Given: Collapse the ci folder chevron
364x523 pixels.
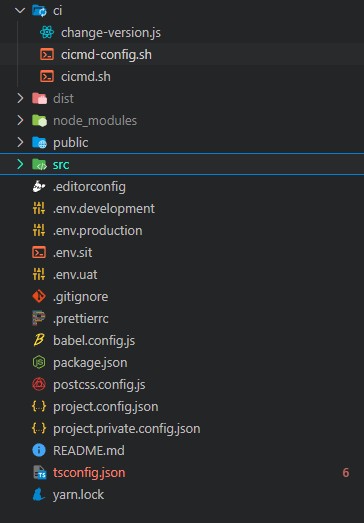Looking at the screenshot, I should click(20, 10).
